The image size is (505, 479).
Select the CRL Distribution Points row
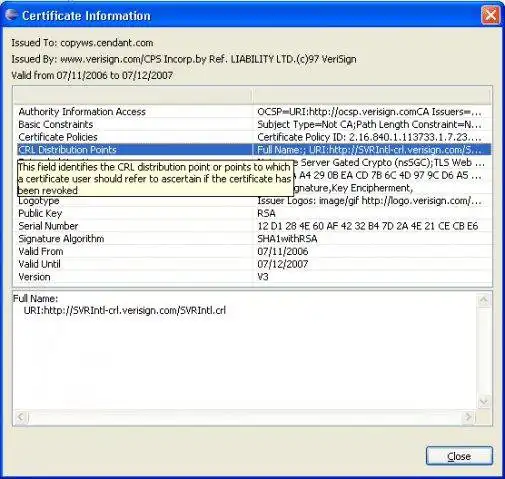pos(253,150)
